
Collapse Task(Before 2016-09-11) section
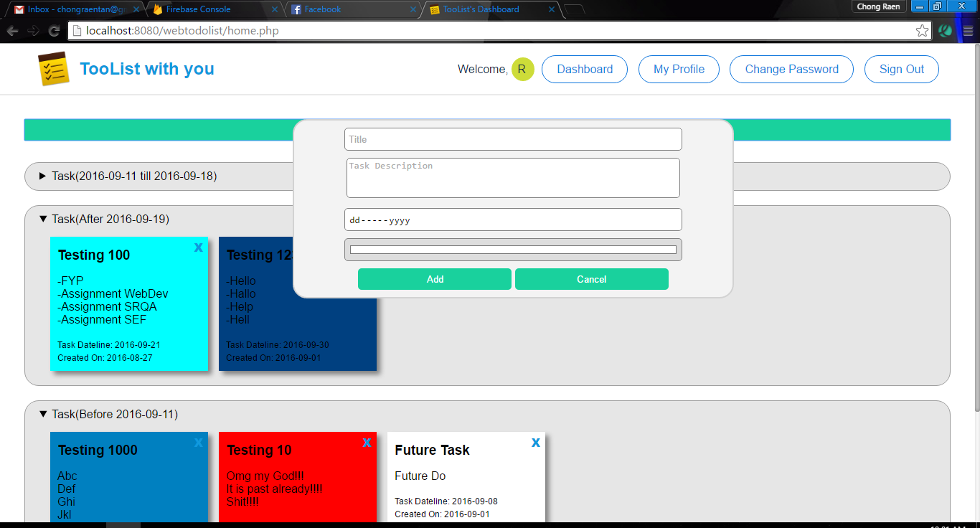pyautogui.click(x=42, y=414)
